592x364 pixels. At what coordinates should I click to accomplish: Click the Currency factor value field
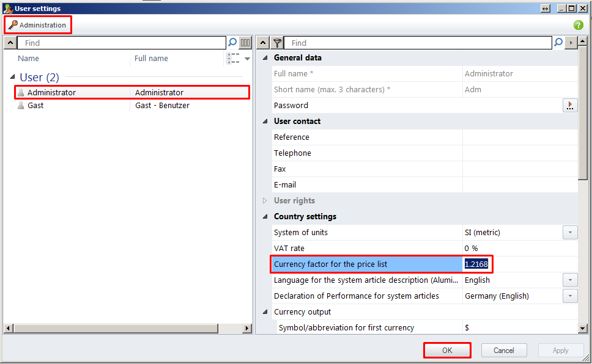click(x=477, y=264)
